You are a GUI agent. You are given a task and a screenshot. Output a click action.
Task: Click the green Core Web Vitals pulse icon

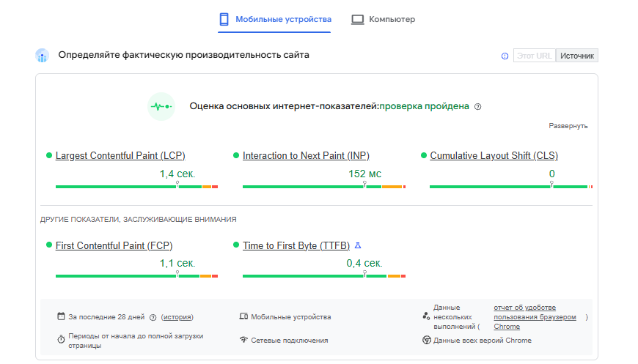[x=161, y=106]
